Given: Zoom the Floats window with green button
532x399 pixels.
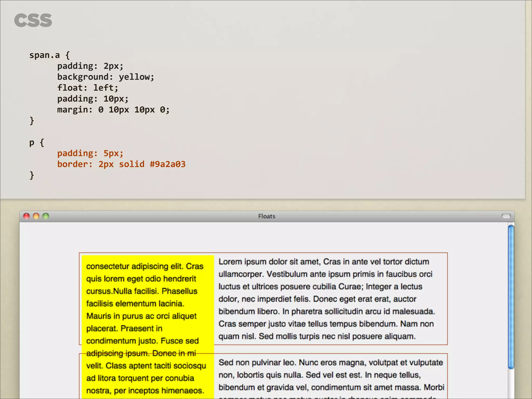Looking at the screenshot, I should click(46, 216).
